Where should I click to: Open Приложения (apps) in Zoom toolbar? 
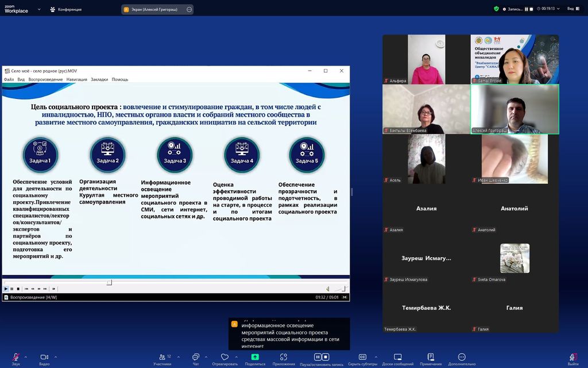[x=284, y=357]
